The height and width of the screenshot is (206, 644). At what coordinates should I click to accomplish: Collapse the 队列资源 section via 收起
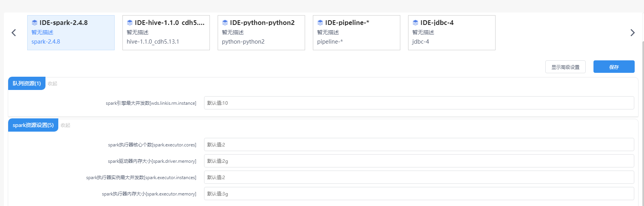coord(52,84)
